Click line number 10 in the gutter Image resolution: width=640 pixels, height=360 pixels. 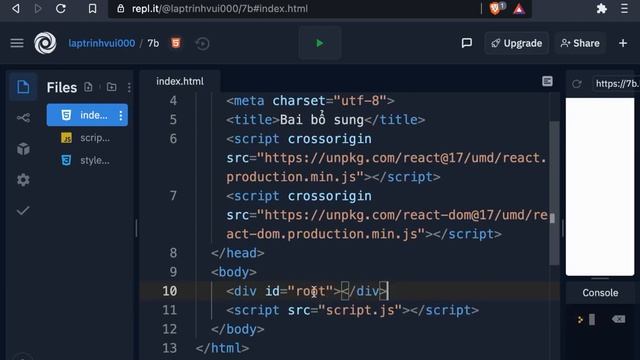170,291
